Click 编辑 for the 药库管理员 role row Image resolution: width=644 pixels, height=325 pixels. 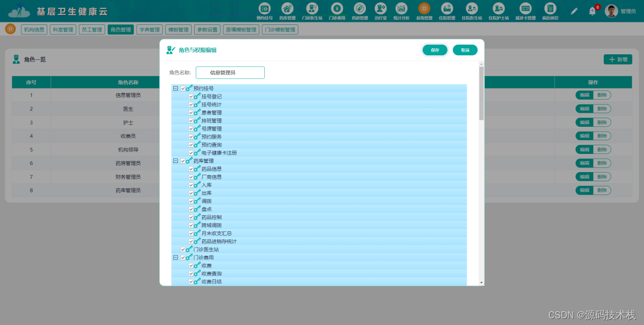585,190
